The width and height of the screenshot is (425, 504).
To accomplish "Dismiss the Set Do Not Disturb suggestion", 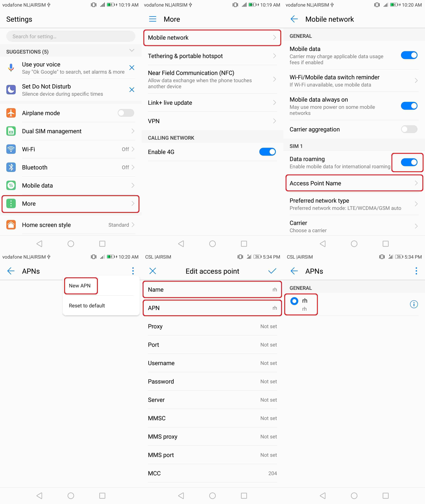I will (x=132, y=90).
